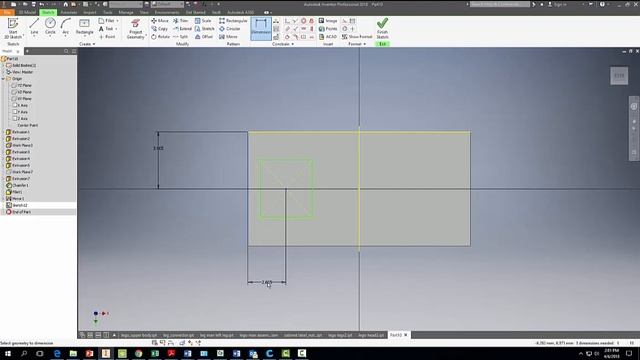Activate the Rotate tool
The height and width of the screenshot is (360, 640).
point(160,37)
